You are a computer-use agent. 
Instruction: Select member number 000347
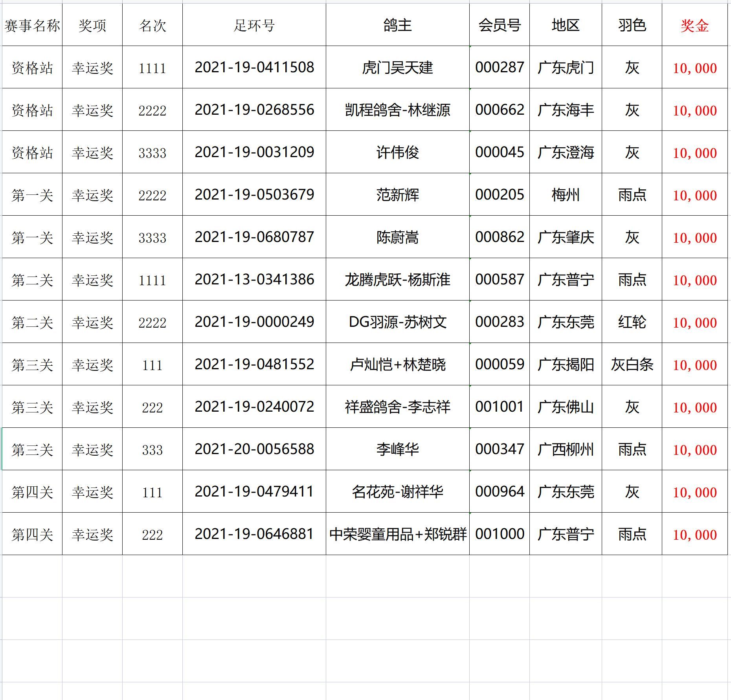[500, 449]
